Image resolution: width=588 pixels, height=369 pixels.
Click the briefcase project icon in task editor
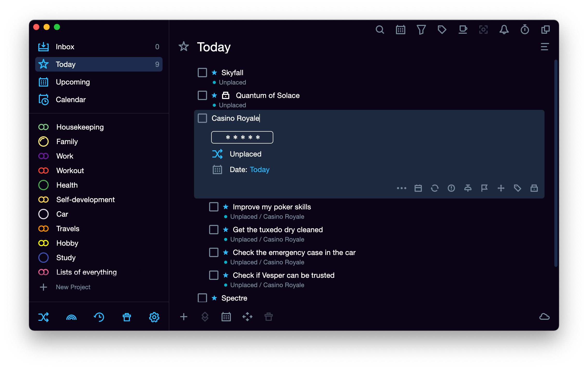pyautogui.click(x=534, y=188)
